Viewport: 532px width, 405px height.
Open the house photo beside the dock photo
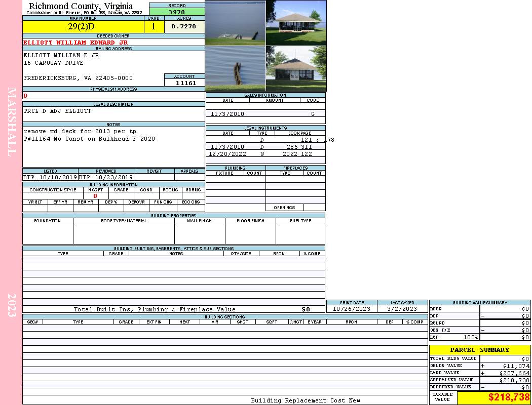click(x=296, y=23)
